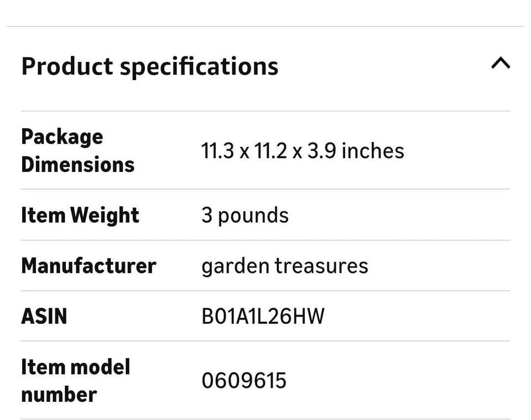Screen dimensions: 531x420
Task: Select the model number value 0609615
Action: click(x=244, y=381)
